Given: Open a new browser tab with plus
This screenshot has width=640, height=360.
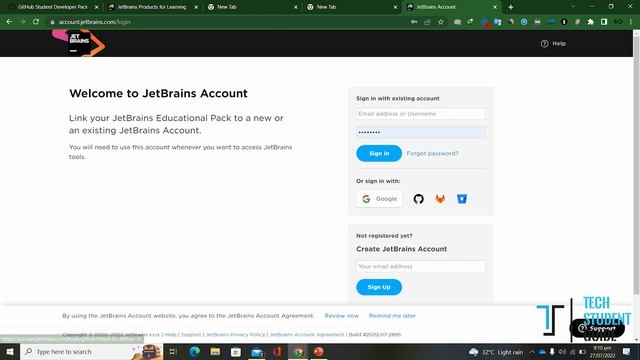Looking at the screenshot, I should pos(511,7).
